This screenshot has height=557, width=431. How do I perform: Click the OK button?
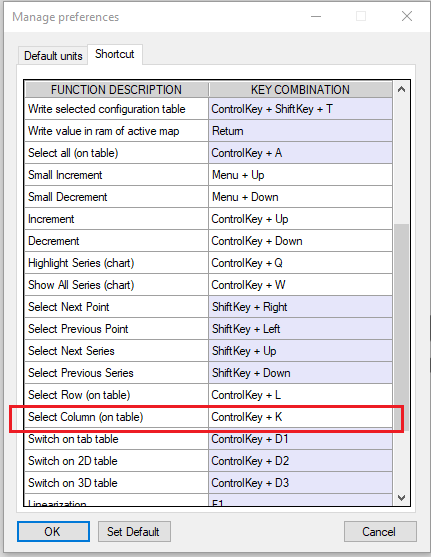53,531
